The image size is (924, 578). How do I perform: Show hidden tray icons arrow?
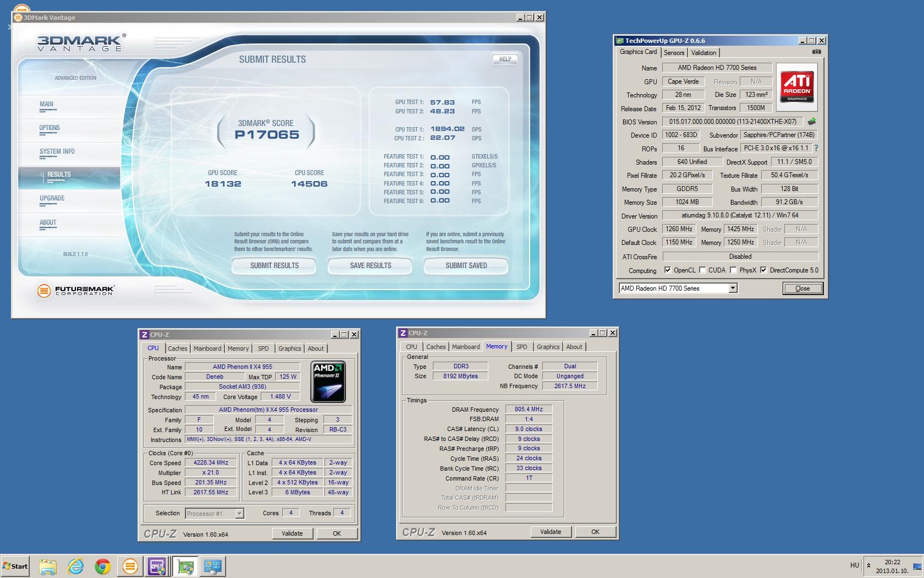point(869,565)
